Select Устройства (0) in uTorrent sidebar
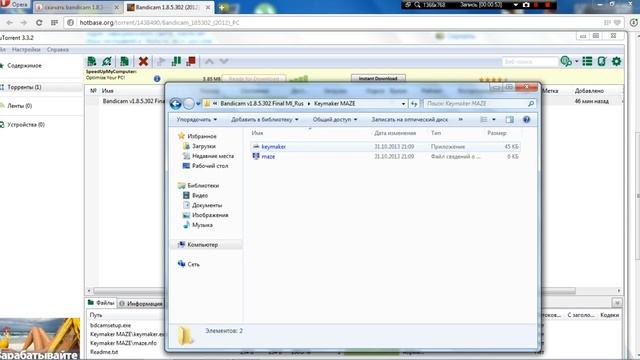 pyautogui.click(x=26, y=124)
